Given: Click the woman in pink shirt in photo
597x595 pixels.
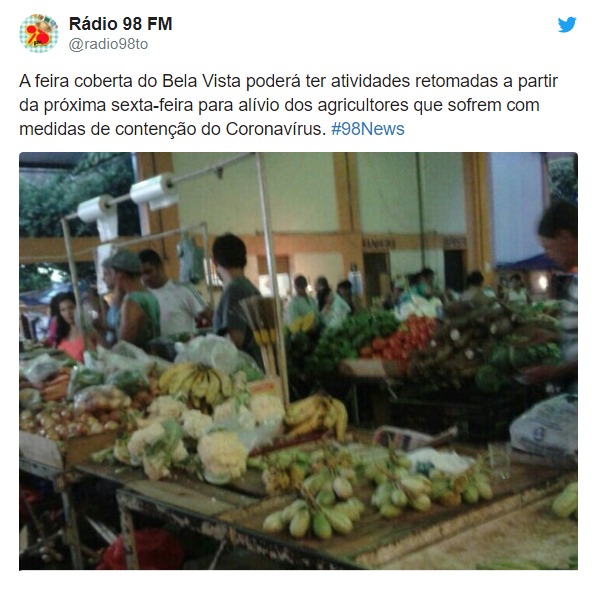Looking at the screenshot, I should point(67,326).
